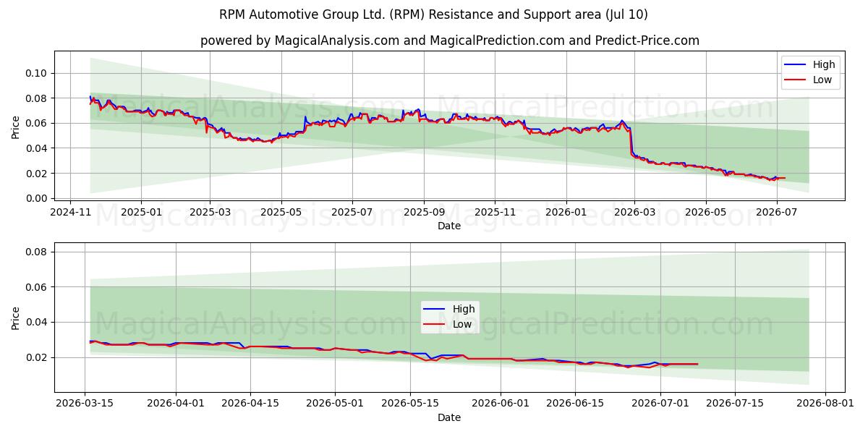Viewport: 868px width, 434px height.
Task: Click the top chart 'Price' axis label
Action: [16, 126]
